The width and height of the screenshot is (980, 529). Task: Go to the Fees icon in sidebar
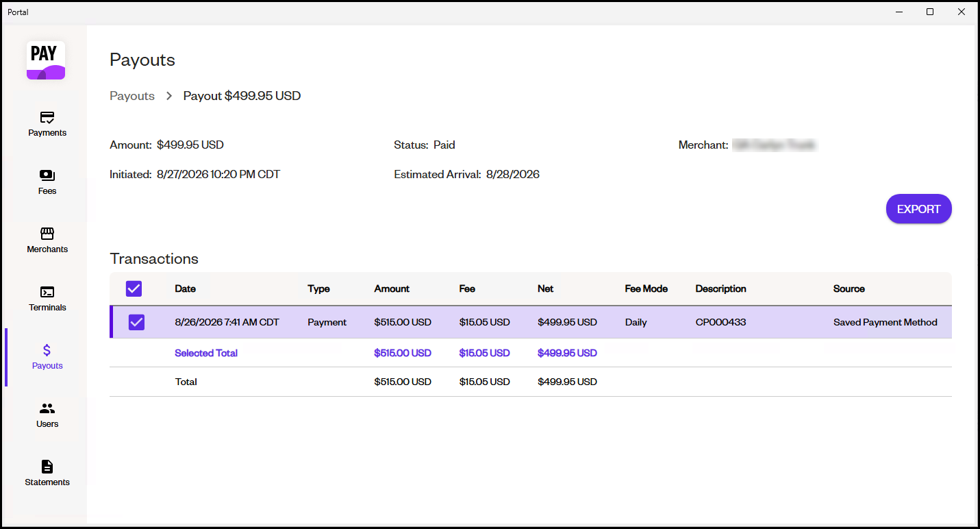pyautogui.click(x=47, y=175)
